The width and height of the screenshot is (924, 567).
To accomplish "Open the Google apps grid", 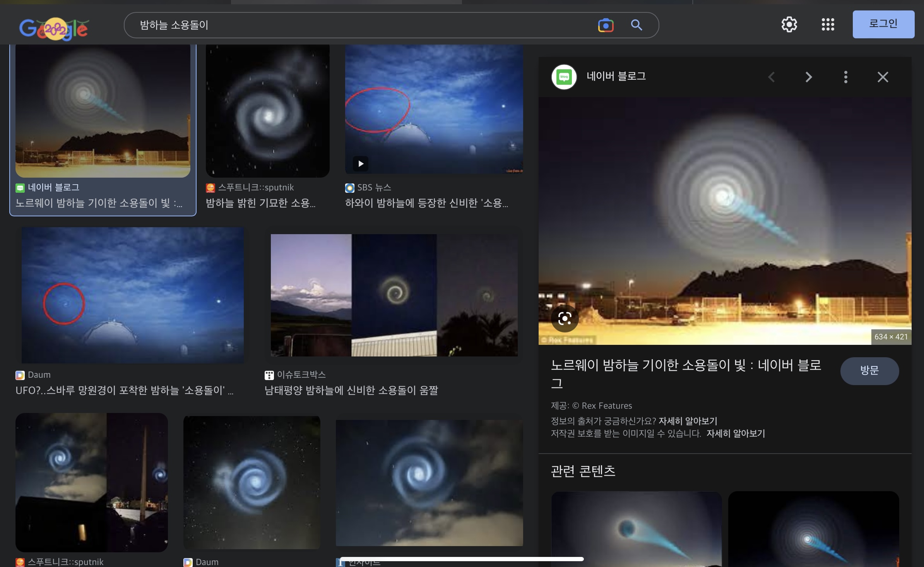I will [x=828, y=25].
